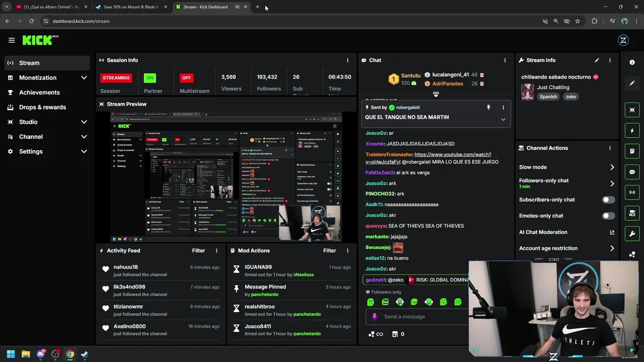
Task: Toggle the document notes icon in right rail
Action: pyautogui.click(x=632, y=151)
